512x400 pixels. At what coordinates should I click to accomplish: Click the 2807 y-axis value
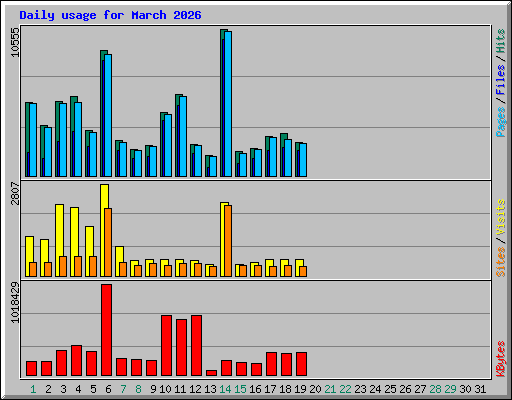[15, 193]
